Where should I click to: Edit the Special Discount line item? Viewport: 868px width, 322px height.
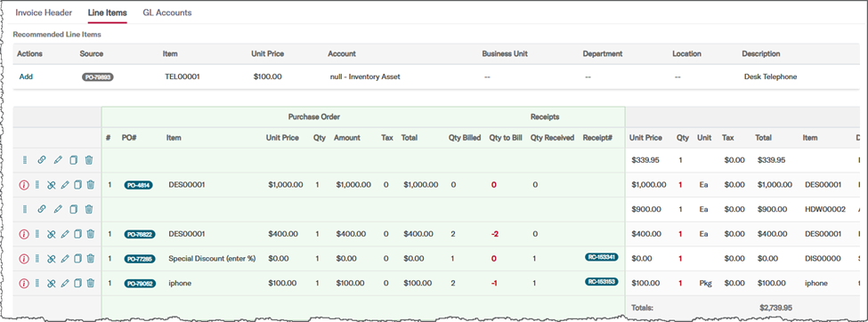coord(65,258)
